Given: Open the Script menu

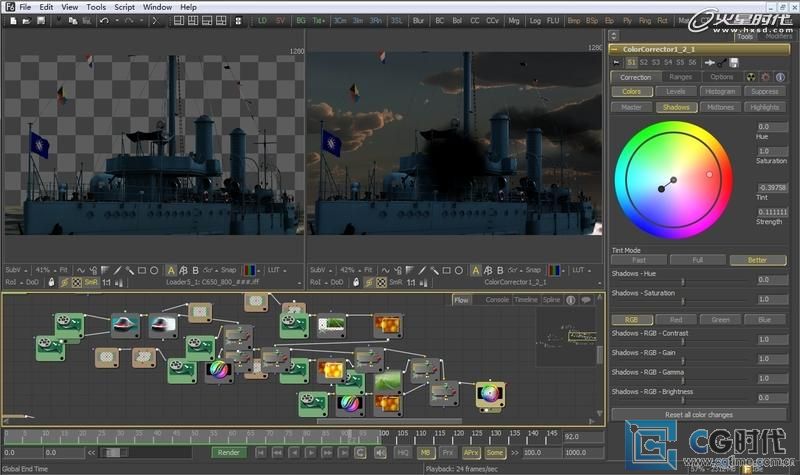Looking at the screenshot, I should tap(124, 7).
